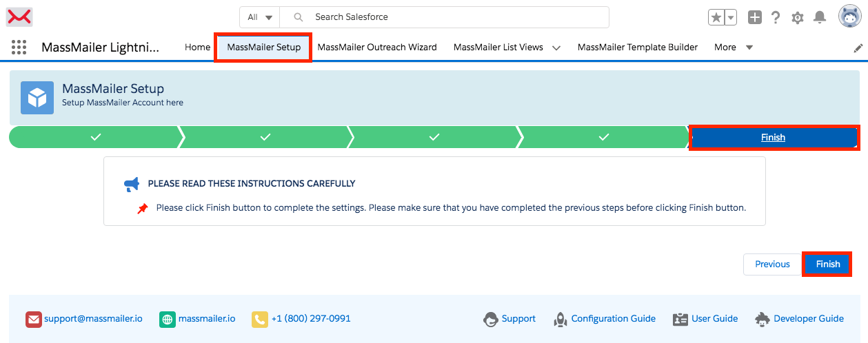Expand the MassMailer List Views chevron
Viewport: 868px width, 343px height.
click(556, 48)
